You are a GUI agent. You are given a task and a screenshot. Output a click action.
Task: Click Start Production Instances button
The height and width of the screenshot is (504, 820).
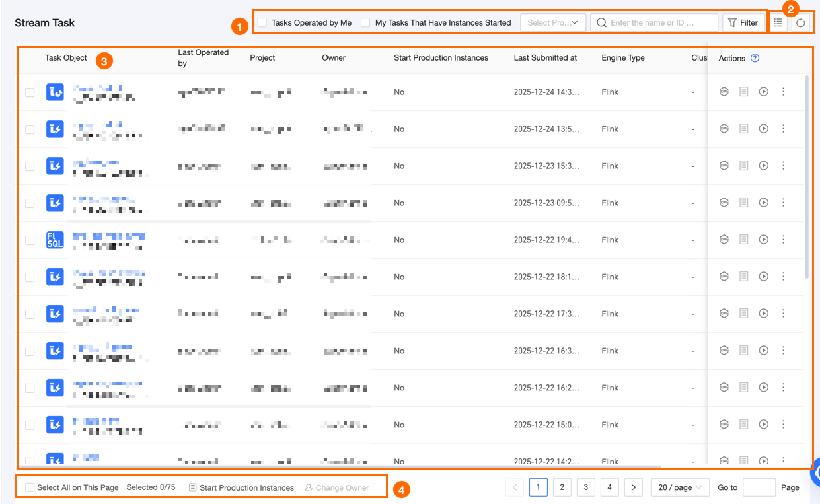coord(241,487)
